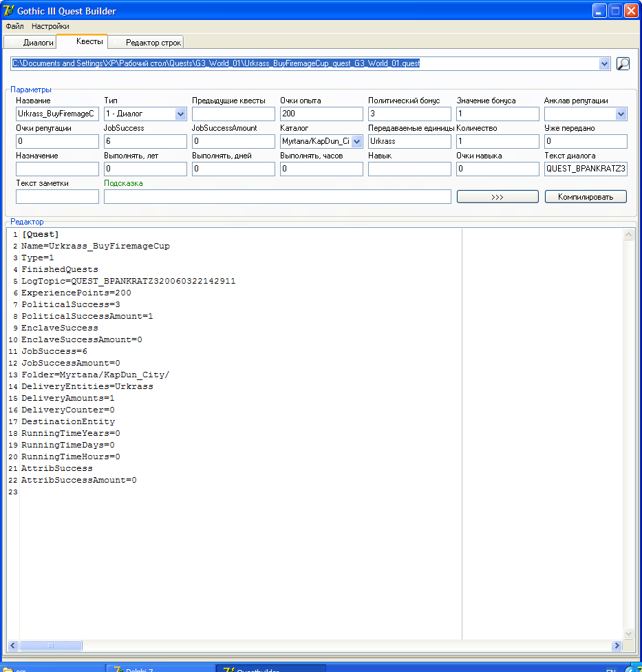The height and width of the screenshot is (672, 642).
Task: Click the selected quest file path text
Action: tap(216, 63)
